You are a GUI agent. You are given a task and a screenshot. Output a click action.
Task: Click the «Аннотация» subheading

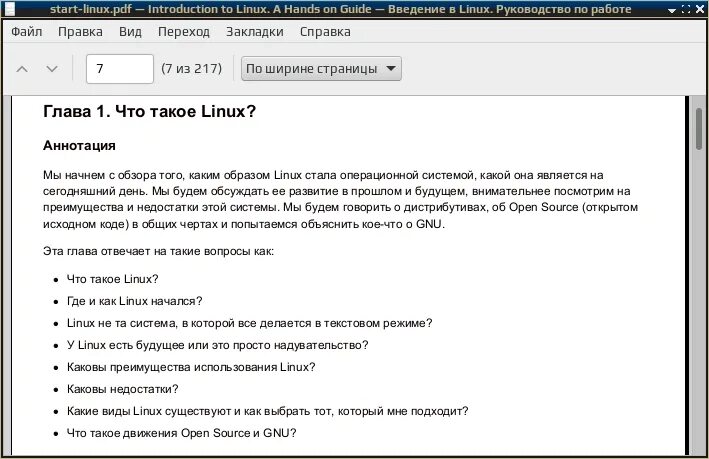pos(79,146)
